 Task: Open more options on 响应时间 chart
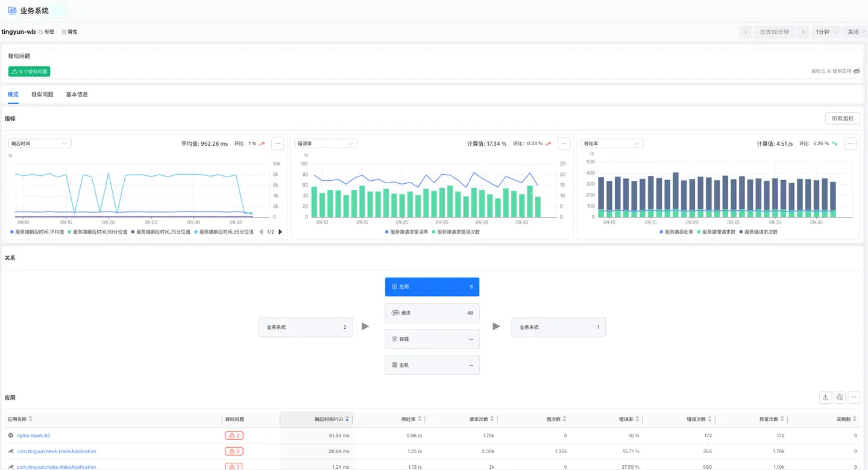pos(277,143)
